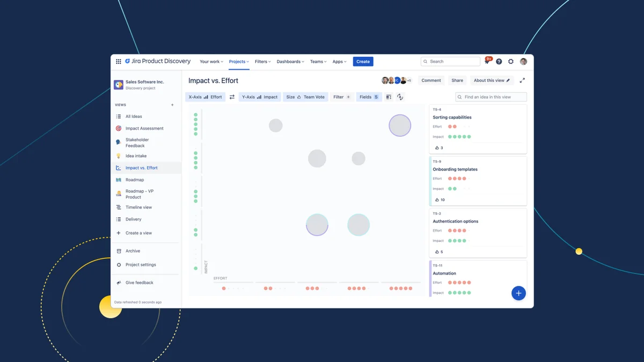
Task: Open the Projects dropdown menu
Action: [x=238, y=61]
